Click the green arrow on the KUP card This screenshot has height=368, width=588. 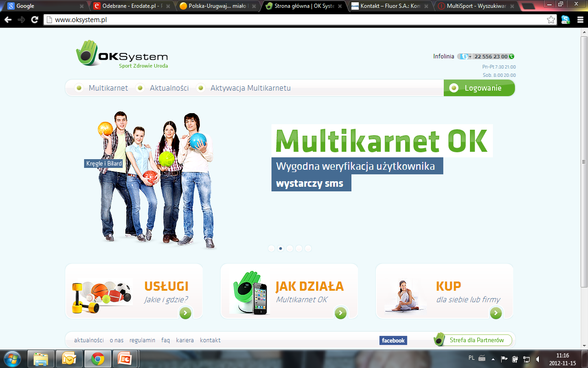[496, 313]
